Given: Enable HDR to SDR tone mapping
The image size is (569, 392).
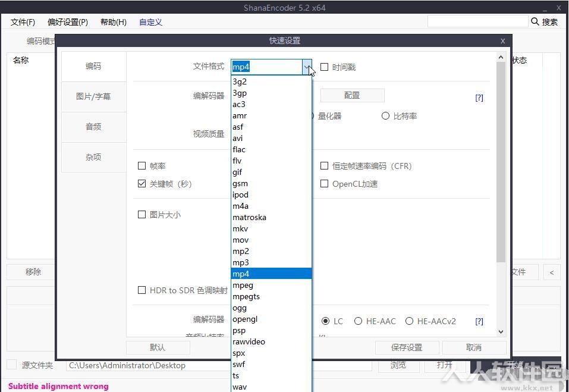Looking at the screenshot, I should click(142, 290).
